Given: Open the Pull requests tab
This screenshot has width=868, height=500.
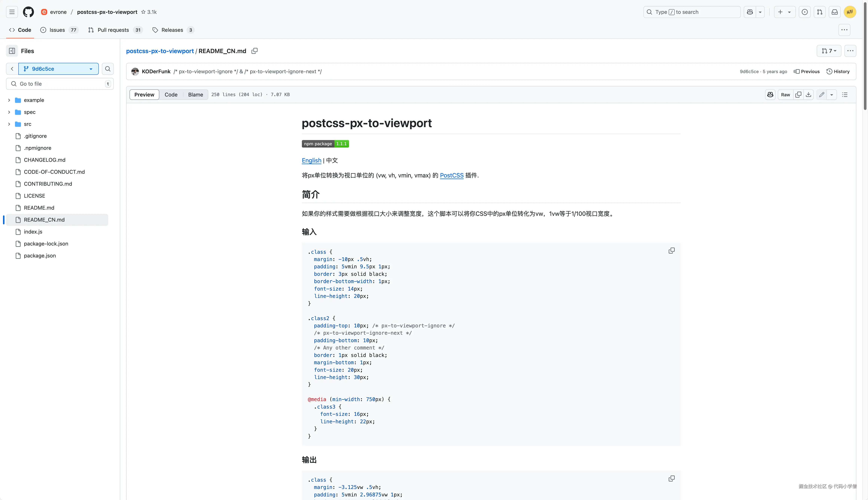Looking at the screenshot, I should point(113,30).
